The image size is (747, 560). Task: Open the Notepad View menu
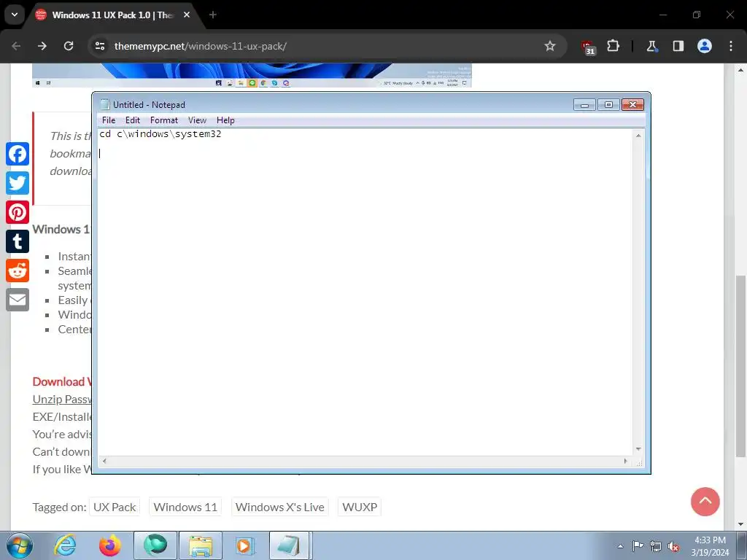click(197, 120)
